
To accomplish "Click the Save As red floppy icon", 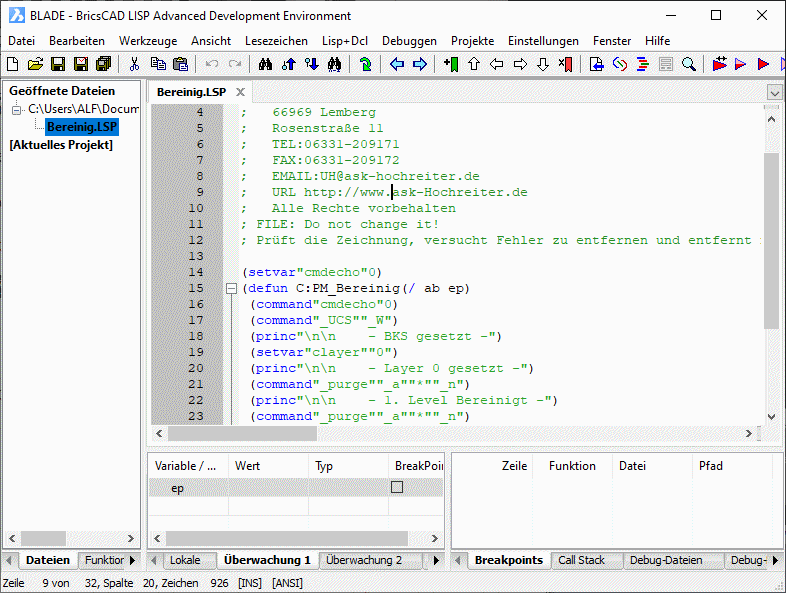I will (x=81, y=64).
